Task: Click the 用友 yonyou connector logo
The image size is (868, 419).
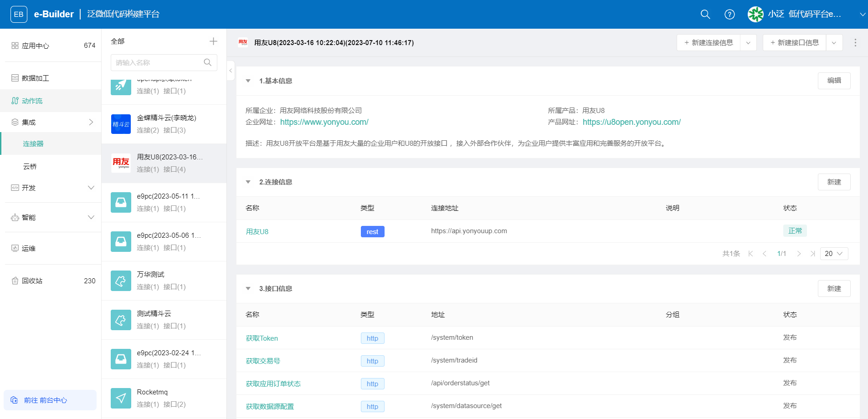Action: click(x=121, y=163)
